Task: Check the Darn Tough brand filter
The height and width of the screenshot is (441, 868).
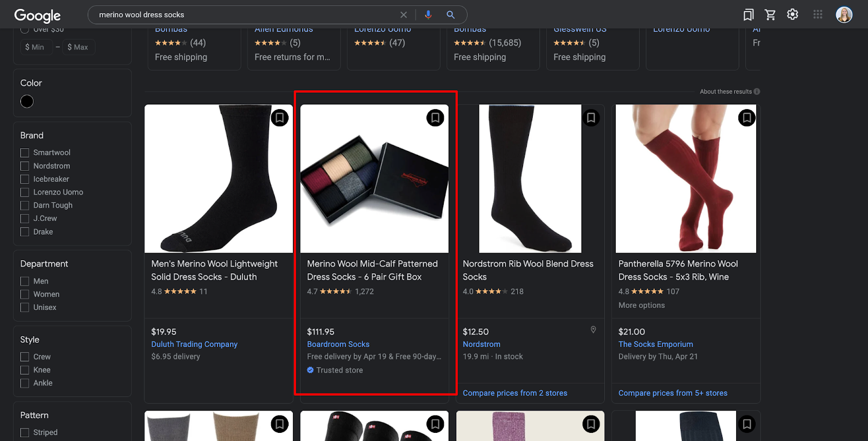Action: pos(24,205)
